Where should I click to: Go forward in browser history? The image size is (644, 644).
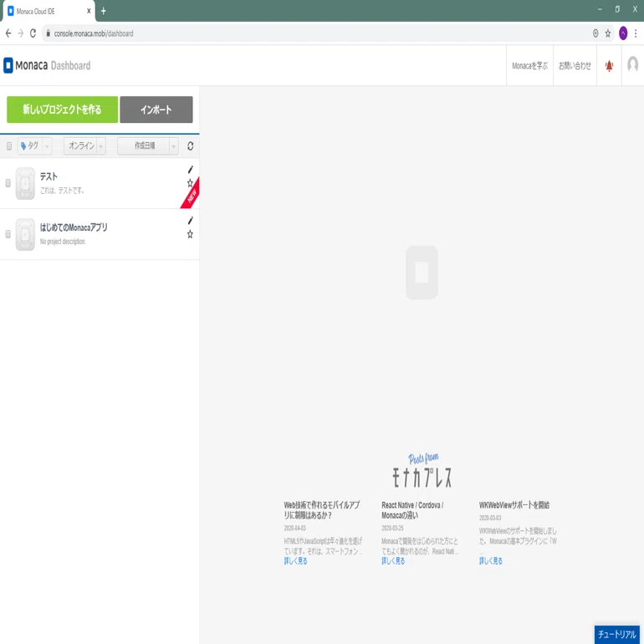coord(21,33)
